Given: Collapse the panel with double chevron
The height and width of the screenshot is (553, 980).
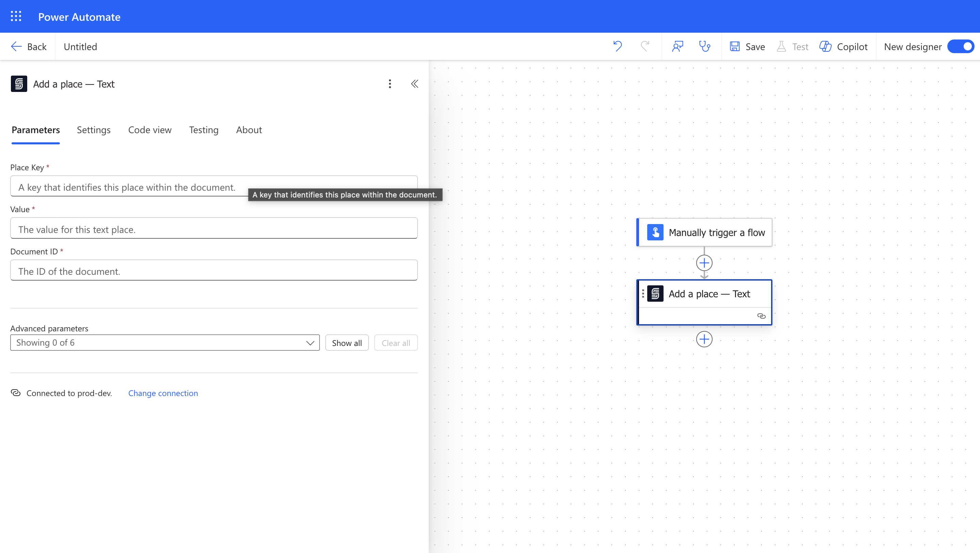Looking at the screenshot, I should [415, 84].
